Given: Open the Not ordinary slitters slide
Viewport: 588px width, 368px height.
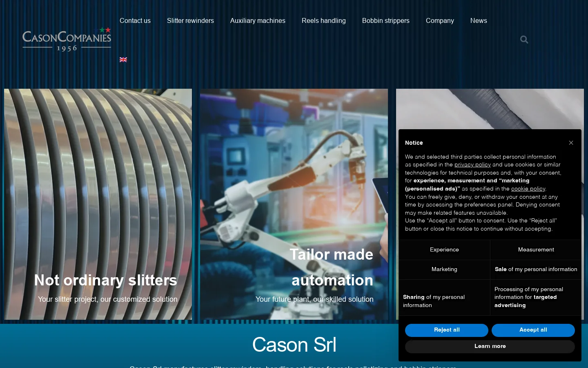Looking at the screenshot, I should [98, 204].
